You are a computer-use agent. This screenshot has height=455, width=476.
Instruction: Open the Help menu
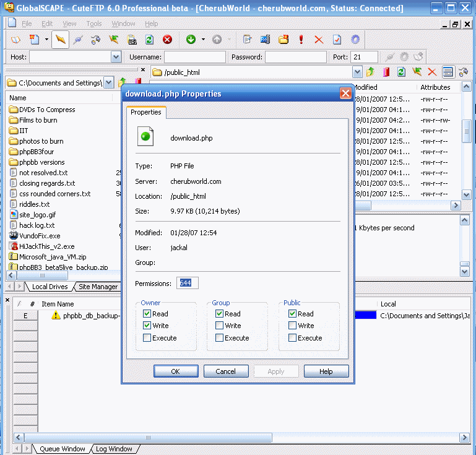pyautogui.click(x=151, y=24)
